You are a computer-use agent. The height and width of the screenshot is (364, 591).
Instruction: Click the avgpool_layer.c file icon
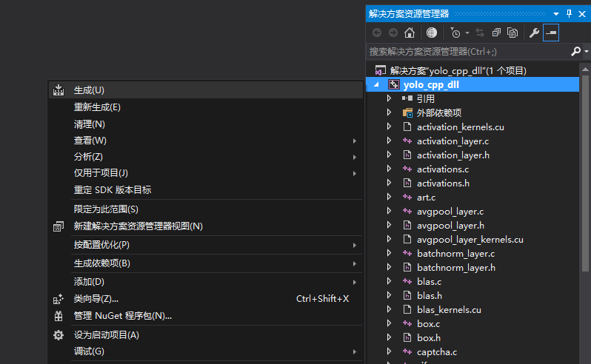tap(407, 211)
